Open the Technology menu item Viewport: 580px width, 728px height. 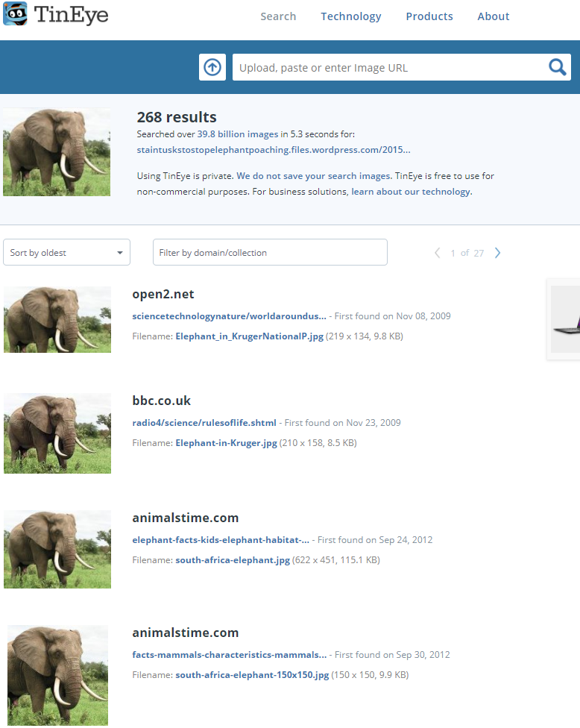tap(351, 16)
